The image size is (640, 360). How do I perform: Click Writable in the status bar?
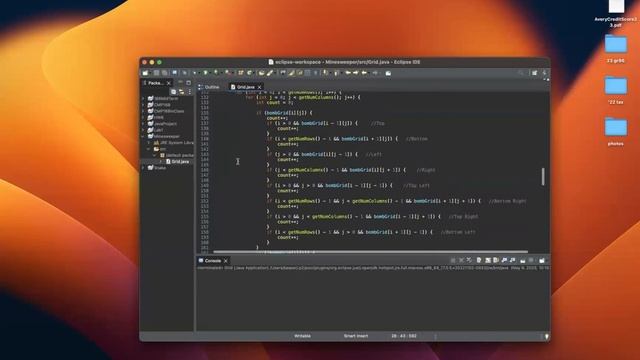click(x=302, y=336)
